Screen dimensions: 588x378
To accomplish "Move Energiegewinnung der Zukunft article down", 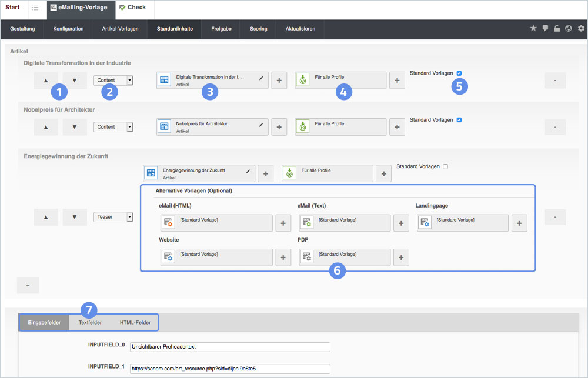I will point(75,217).
